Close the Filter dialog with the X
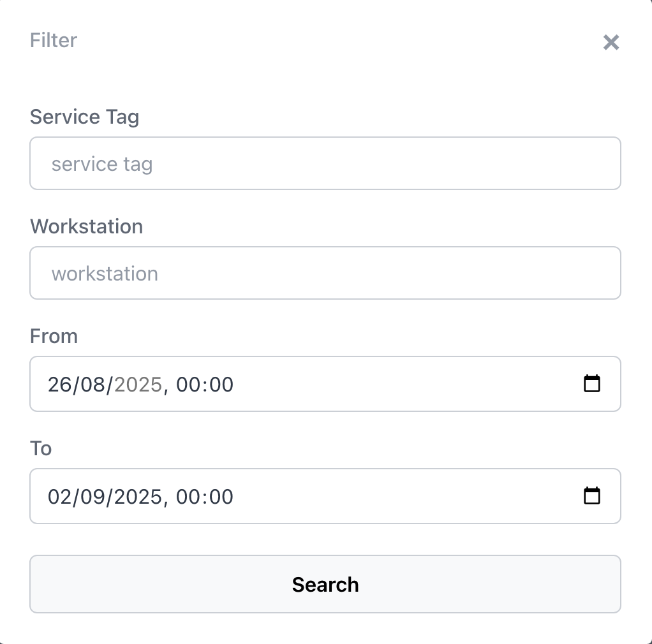 point(611,43)
